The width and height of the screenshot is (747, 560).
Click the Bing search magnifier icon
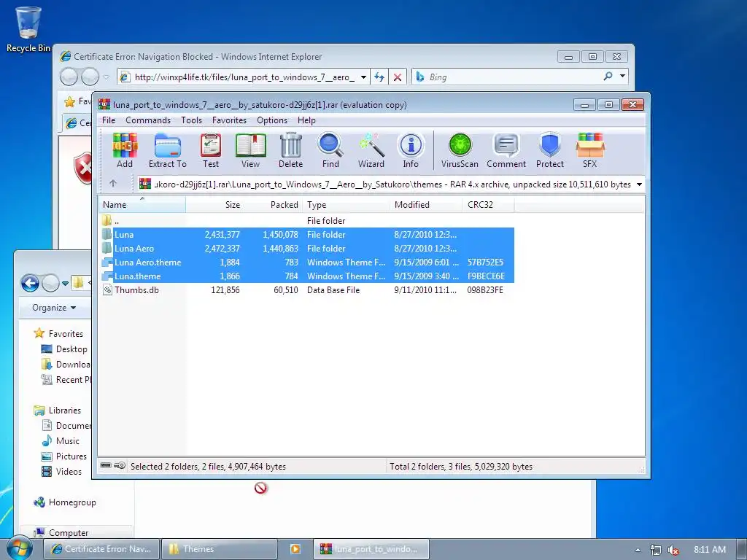(x=608, y=76)
